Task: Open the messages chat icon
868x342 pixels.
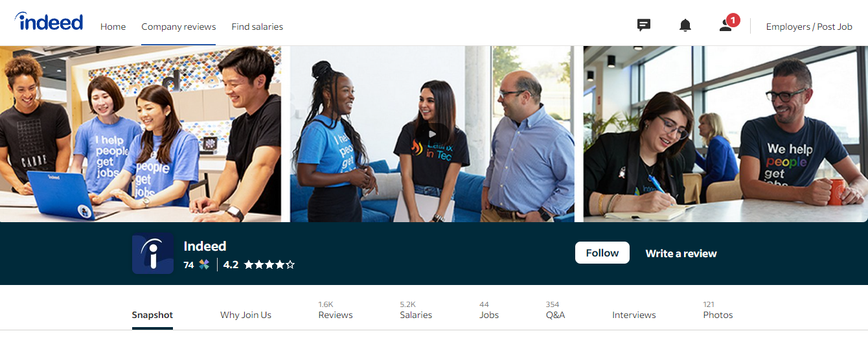Action: coord(643,26)
